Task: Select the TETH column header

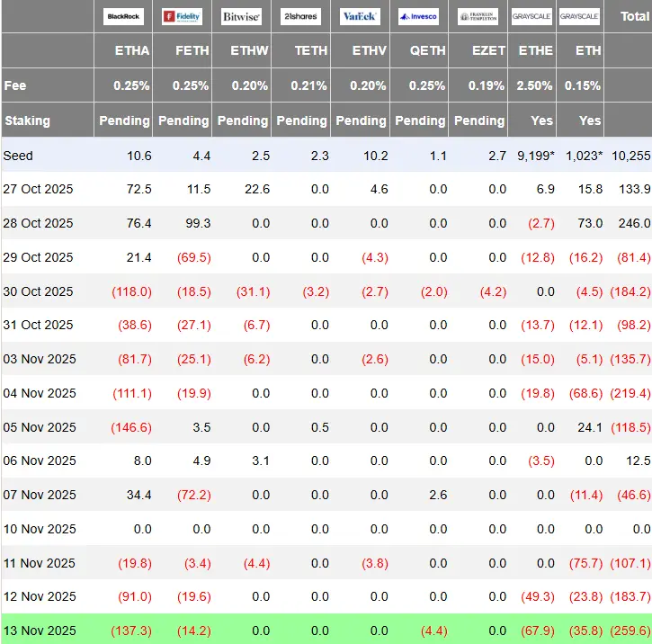Action: point(311,50)
